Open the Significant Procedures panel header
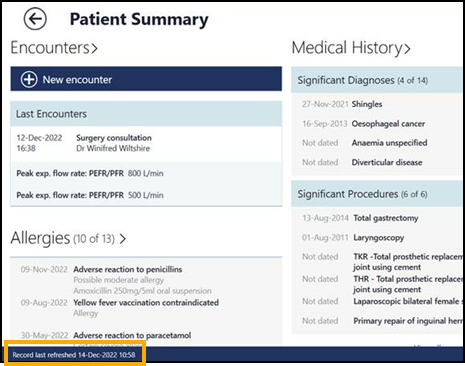Image resolution: width=465 pixels, height=366 pixels. [377, 194]
